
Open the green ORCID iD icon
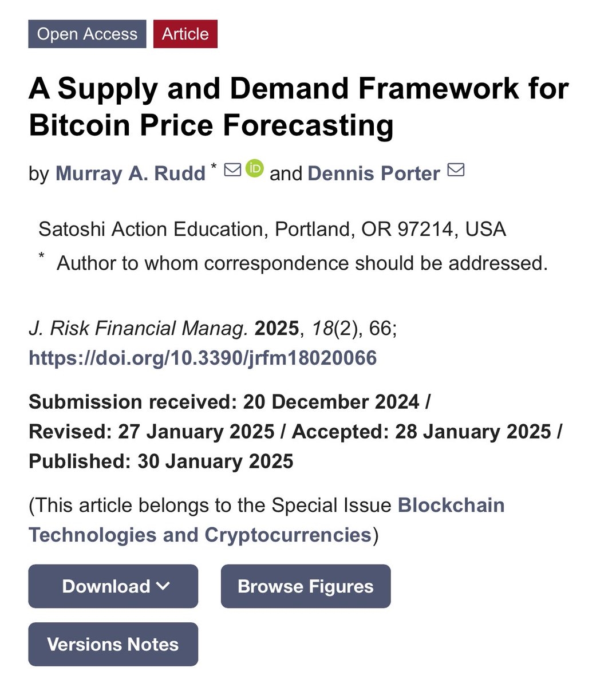point(255,168)
